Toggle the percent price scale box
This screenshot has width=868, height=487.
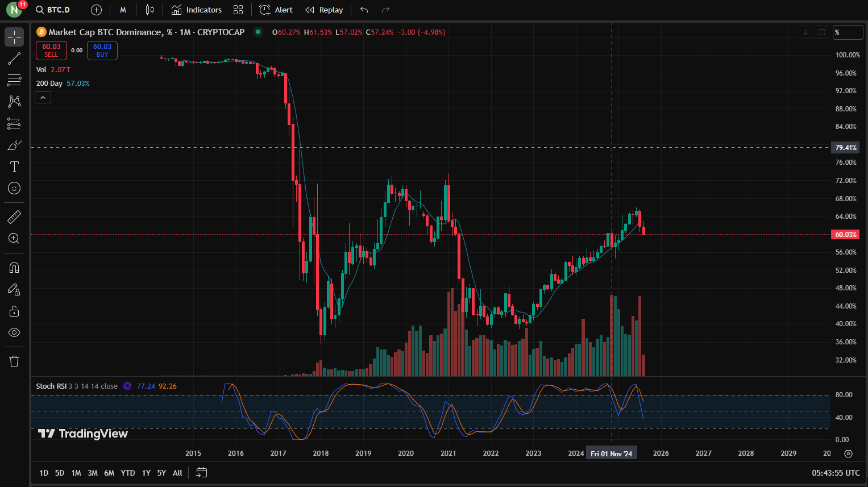point(848,32)
